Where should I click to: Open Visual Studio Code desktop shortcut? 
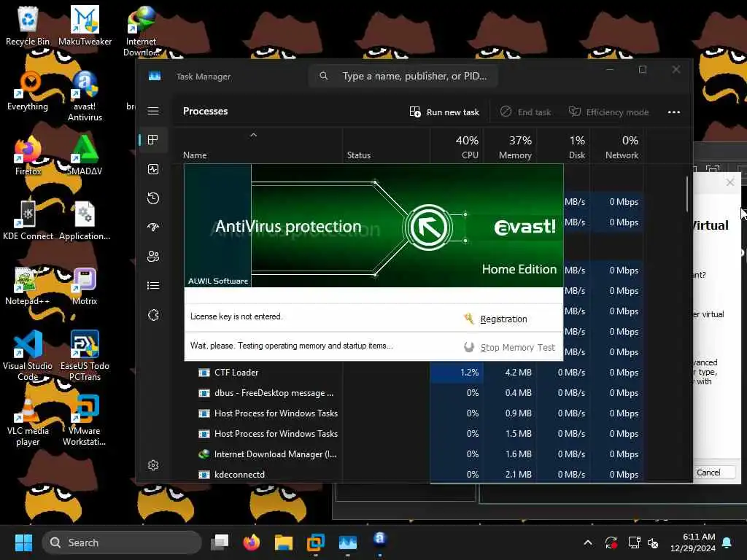(28, 355)
